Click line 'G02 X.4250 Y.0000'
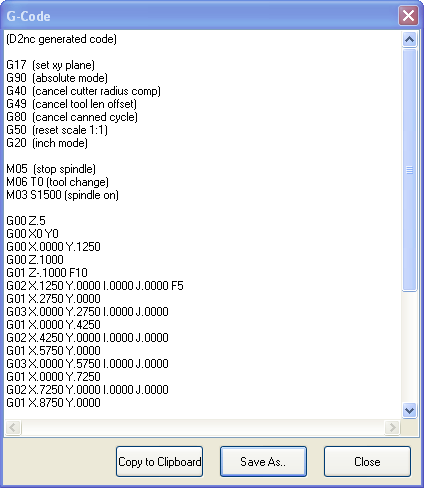424x488 pixels. click(x=87, y=338)
